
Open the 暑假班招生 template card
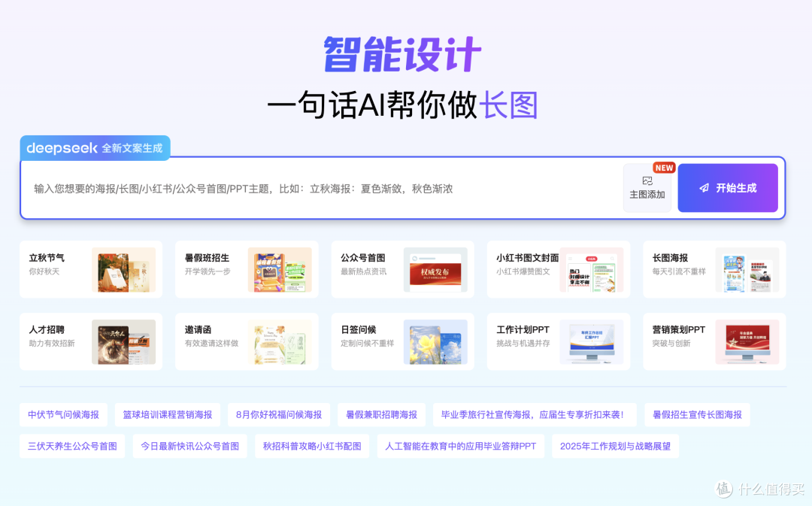tap(247, 269)
